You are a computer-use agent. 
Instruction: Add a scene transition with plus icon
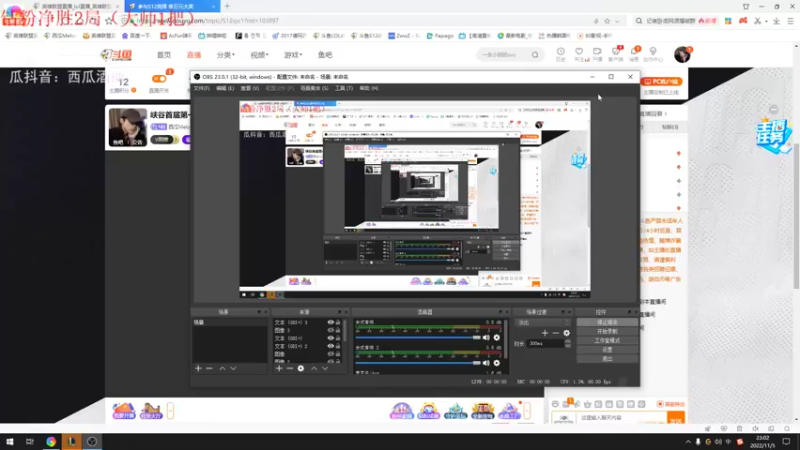544,333
